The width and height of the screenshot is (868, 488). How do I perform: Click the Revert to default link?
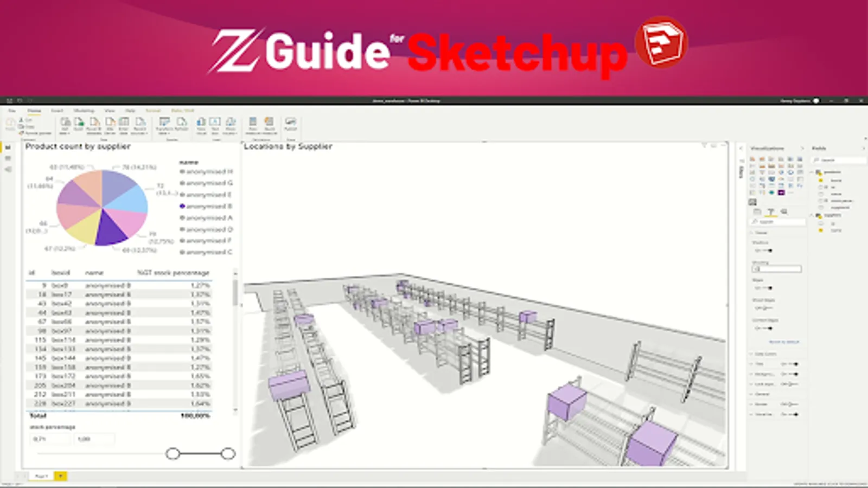[x=784, y=342]
